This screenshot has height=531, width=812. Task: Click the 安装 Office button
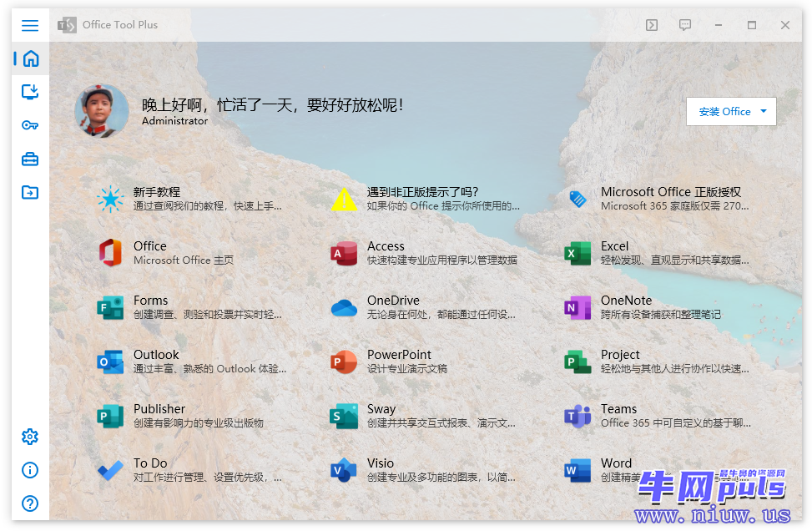[731, 111]
